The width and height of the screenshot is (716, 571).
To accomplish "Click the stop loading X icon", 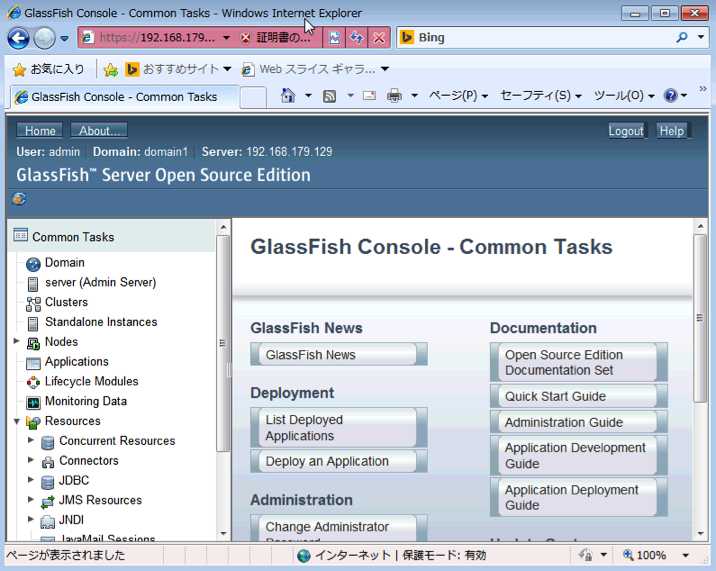I will 379,37.
